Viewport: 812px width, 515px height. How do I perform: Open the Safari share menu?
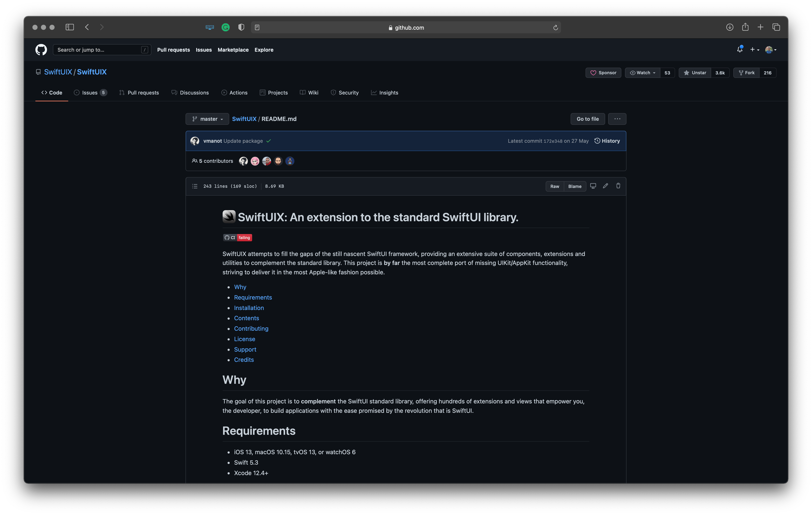pos(745,27)
